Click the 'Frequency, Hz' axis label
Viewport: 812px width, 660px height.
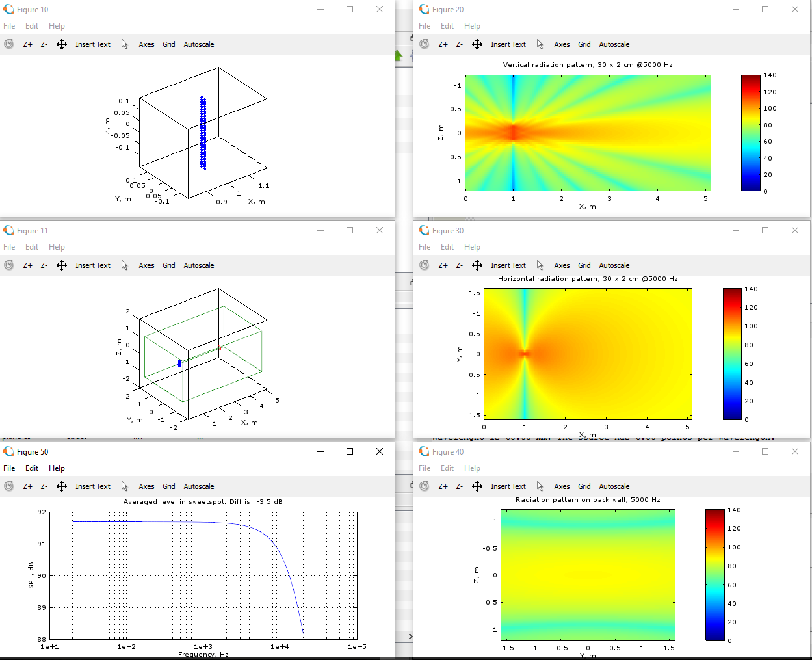click(203, 655)
